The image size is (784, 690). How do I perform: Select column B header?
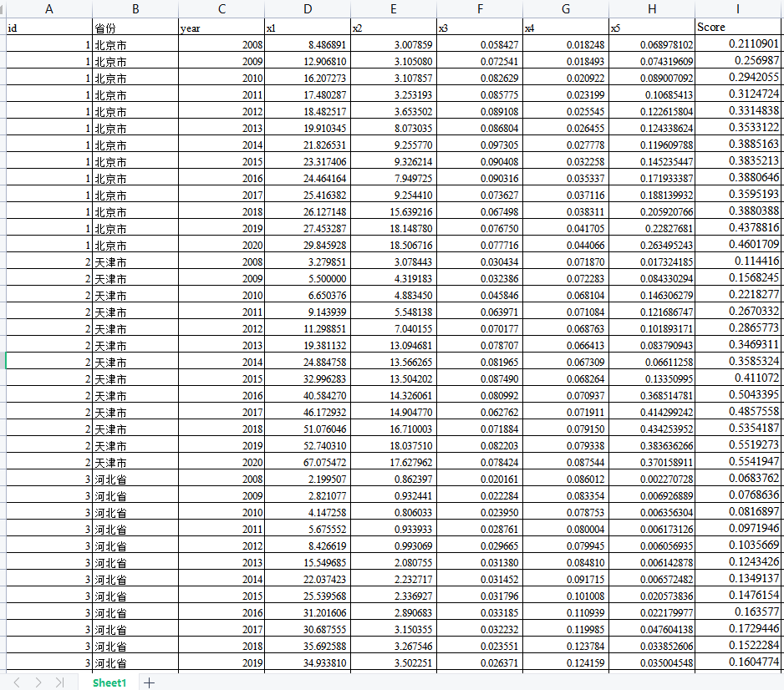135,9
